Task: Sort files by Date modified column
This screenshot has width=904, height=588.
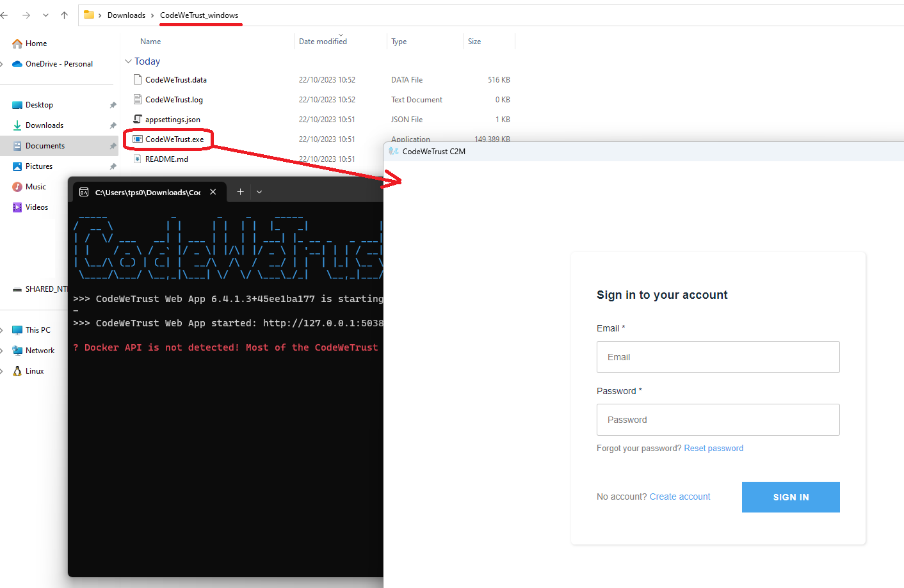Action: [x=323, y=42]
